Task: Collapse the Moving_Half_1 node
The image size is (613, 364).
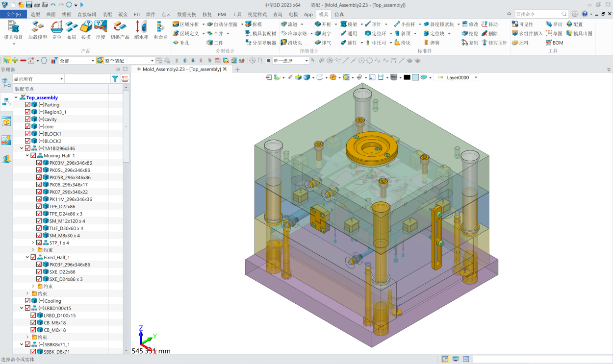Action: pyautogui.click(x=27, y=155)
